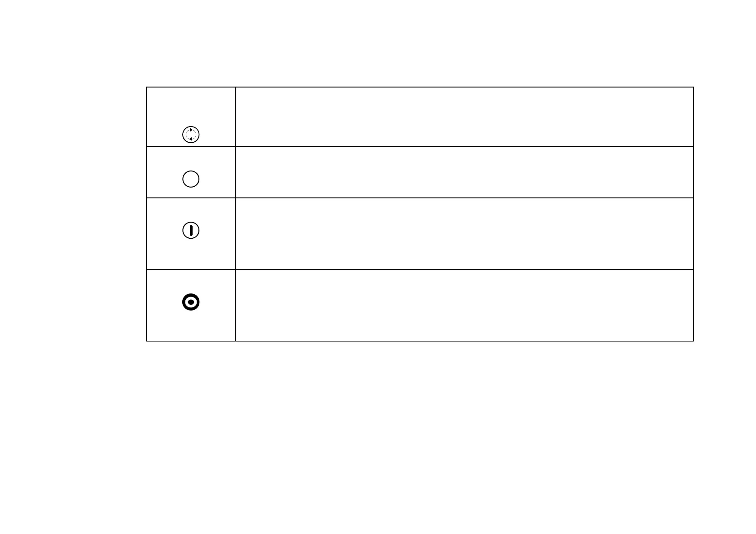Viewport: 756px width, 534px height.
Task: Select the plain hollow circle symbol
Action: (191, 179)
